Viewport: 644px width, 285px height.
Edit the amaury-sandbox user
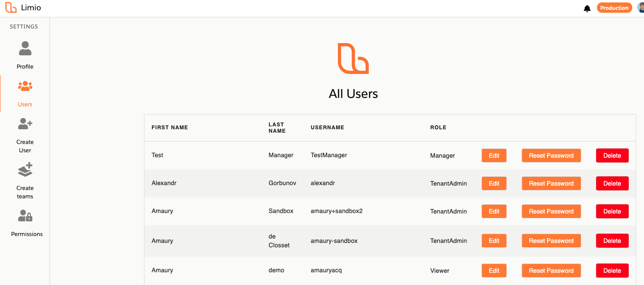point(494,241)
